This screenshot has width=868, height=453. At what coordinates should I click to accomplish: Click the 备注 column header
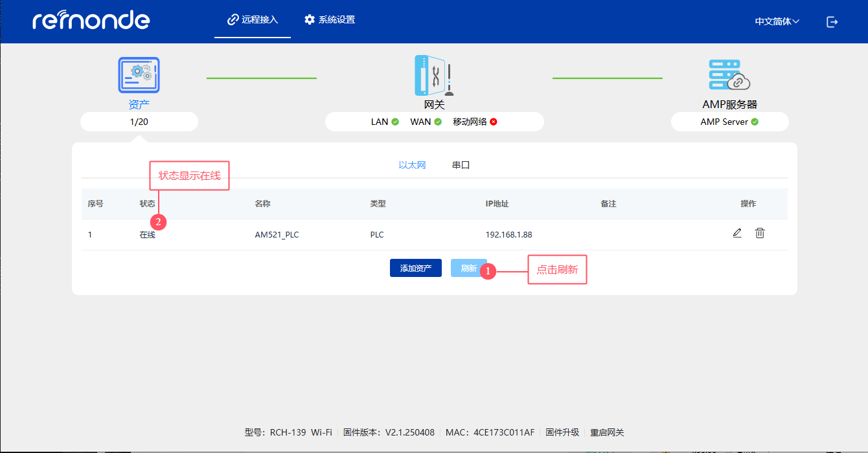coord(608,204)
